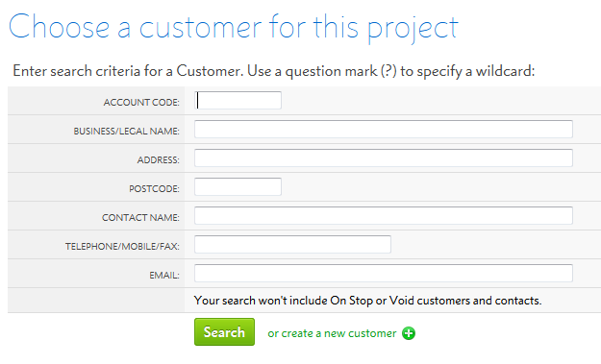
Task: Click the Telephone/Mobile/Fax input box
Action: click(x=292, y=244)
